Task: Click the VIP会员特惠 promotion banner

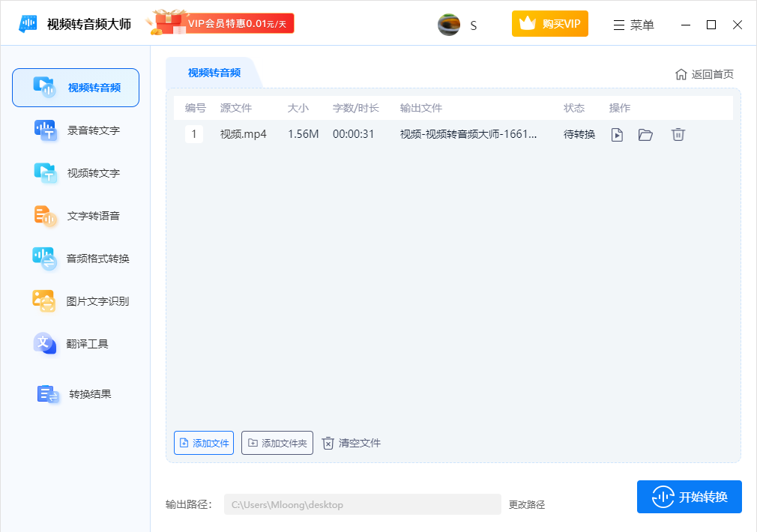Action: [222, 22]
